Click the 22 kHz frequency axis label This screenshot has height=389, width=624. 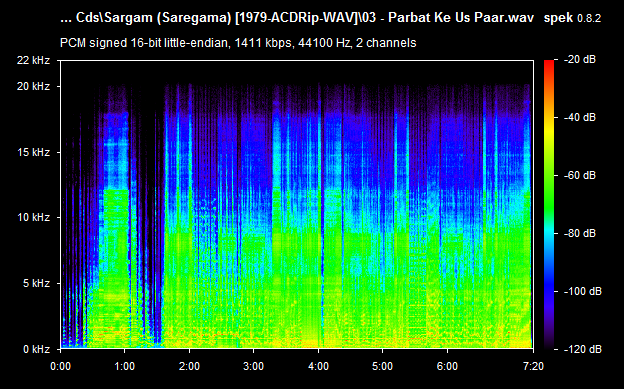tap(33, 61)
